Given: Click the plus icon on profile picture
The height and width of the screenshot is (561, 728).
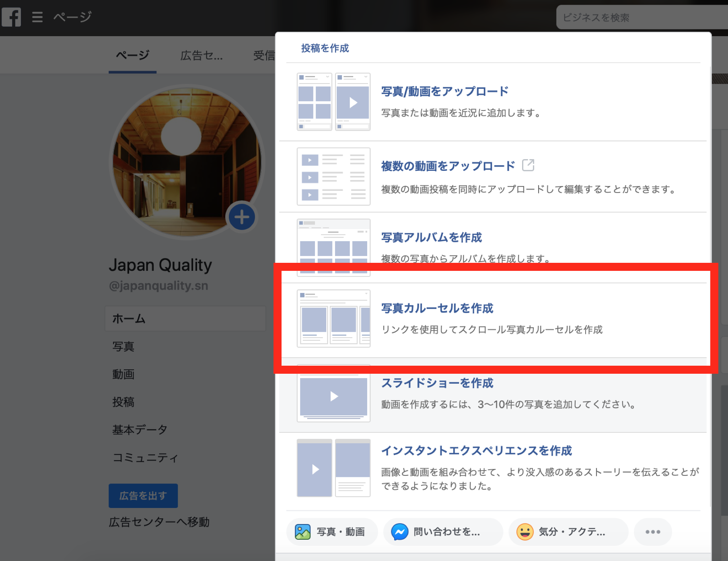Looking at the screenshot, I should pos(242,217).
